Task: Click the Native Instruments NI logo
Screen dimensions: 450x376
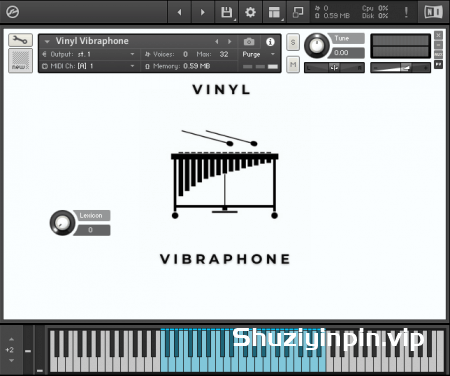Action: click(433, 12)
